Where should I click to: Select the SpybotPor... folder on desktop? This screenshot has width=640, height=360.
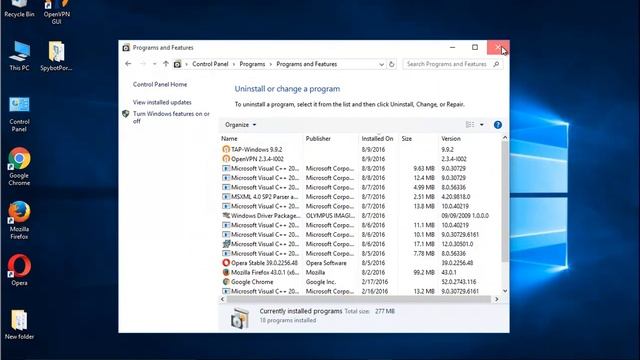click(56, 56)
